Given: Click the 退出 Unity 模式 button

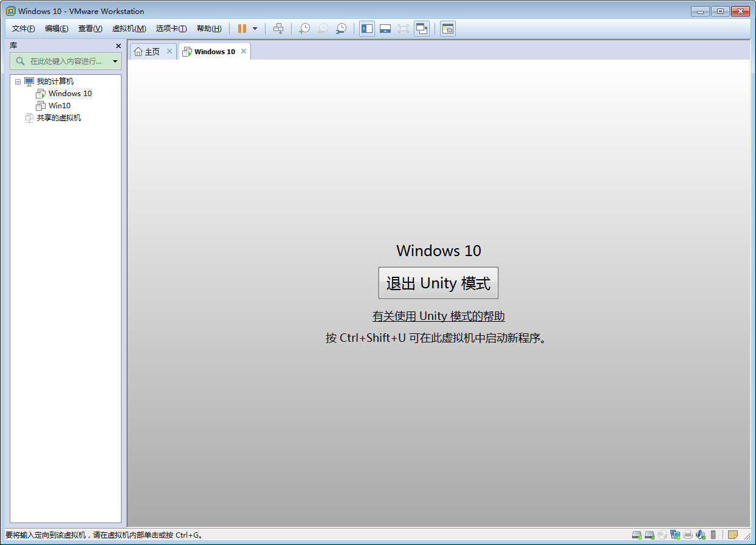Looking at the screenshot, I should [438, 282].
